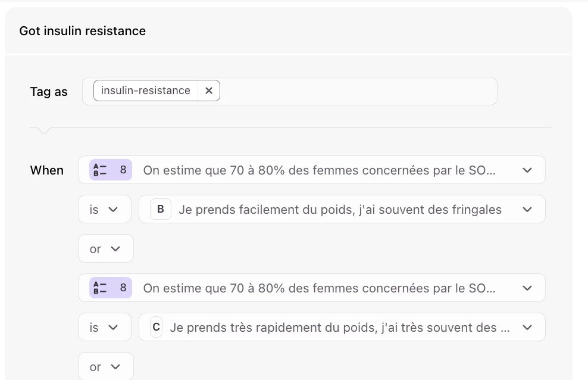The image size is (588, 380).
Task: Click the chevron of the B answer dropdown
Action: click(x=527, y=210)
